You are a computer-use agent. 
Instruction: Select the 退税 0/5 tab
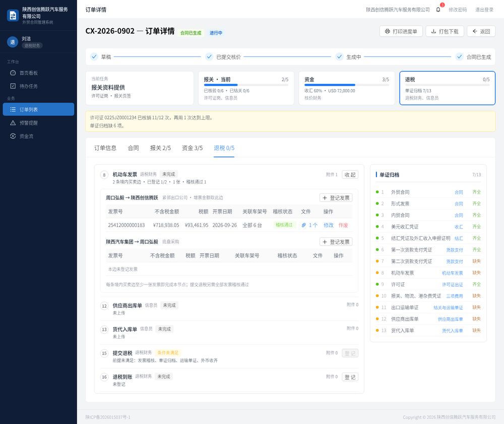pyautogui.click(x=224, y=148)
